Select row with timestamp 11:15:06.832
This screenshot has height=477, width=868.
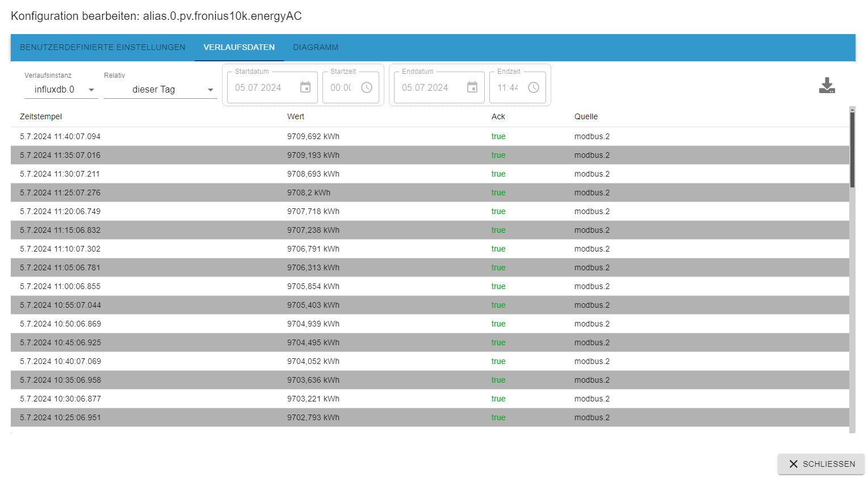tap(430, 230)
